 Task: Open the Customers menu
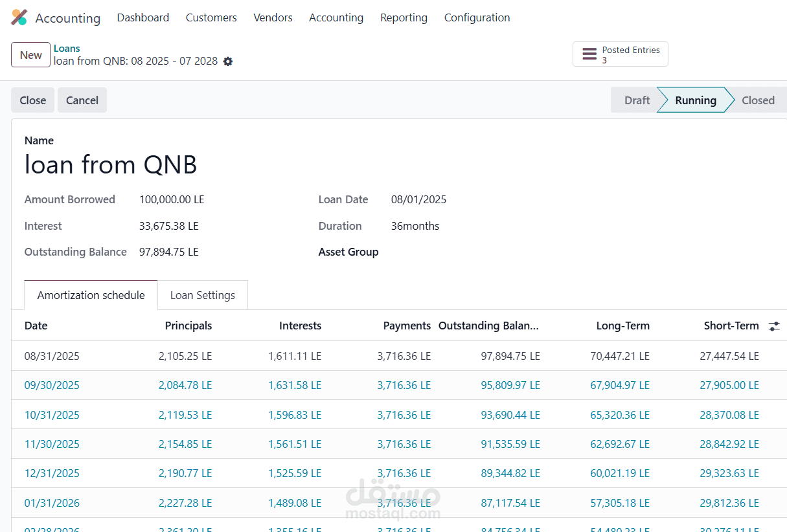(x=211, y=17)
